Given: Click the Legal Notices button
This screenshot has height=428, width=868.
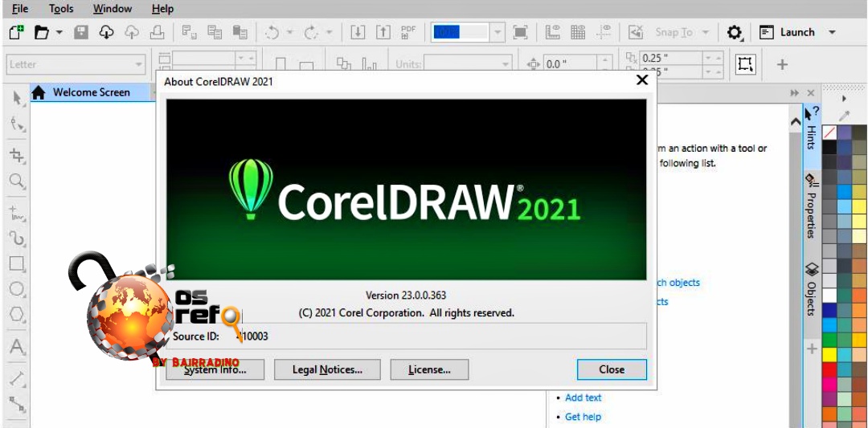Looking at the screenshot, I should tap(327, 369).
